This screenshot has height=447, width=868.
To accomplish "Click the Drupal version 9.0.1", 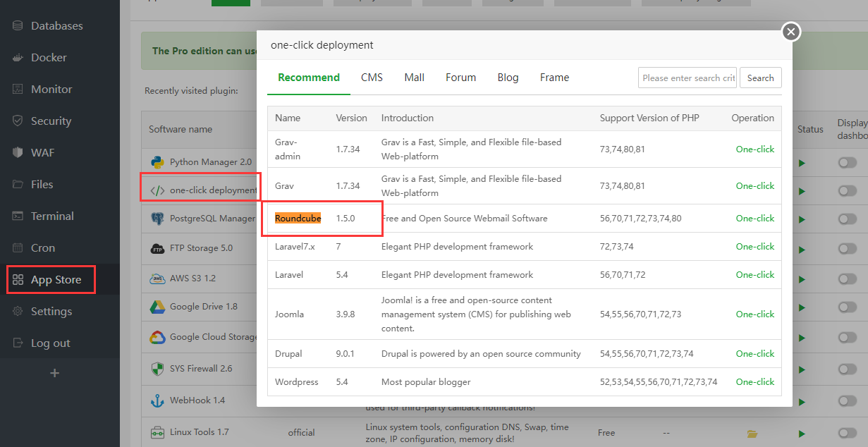I will [x=346, y=353].
